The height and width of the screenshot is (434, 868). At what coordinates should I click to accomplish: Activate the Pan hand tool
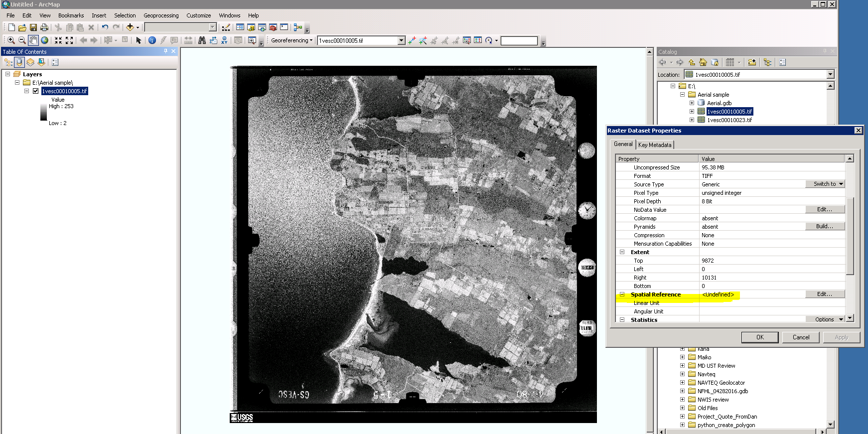[33, 40]
